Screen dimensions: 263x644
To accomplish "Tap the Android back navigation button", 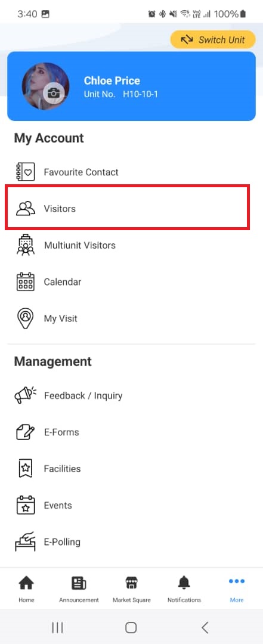I will tap(205, 627).
